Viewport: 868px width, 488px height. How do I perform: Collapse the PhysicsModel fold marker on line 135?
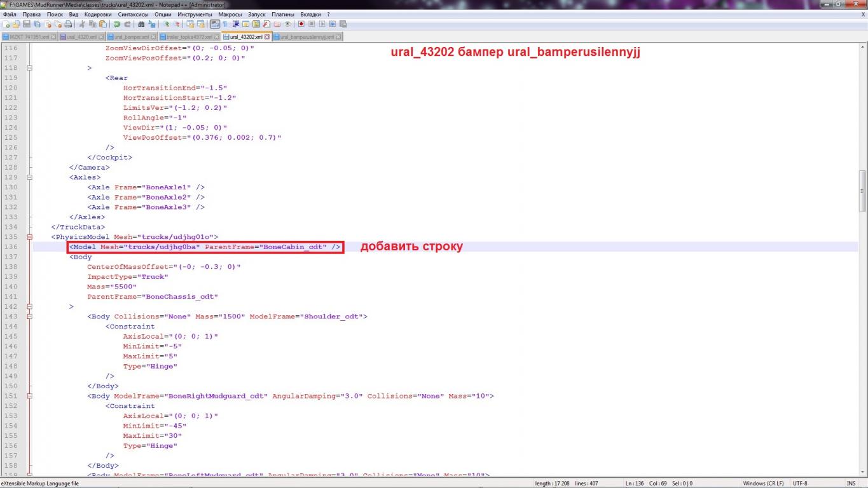coord(29,237)
